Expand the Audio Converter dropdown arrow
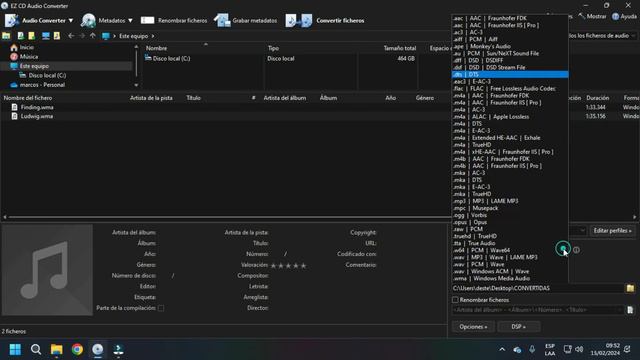640x360 pixels. pyautogui.click(x=71, y=20)
